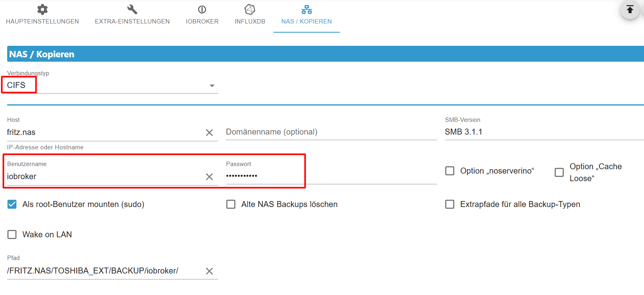
Task: Open the SMB-Version dropdown
Action: coord(544,132)
